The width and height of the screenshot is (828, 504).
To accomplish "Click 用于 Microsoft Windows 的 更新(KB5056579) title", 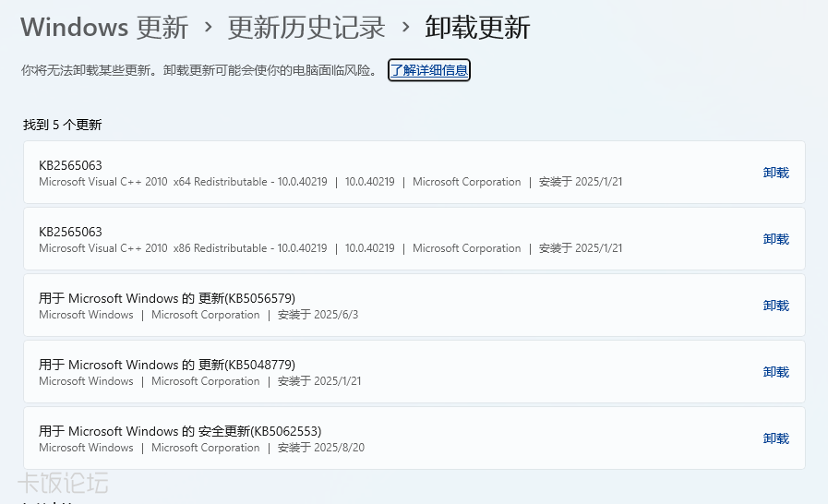I will pos(167,298).
